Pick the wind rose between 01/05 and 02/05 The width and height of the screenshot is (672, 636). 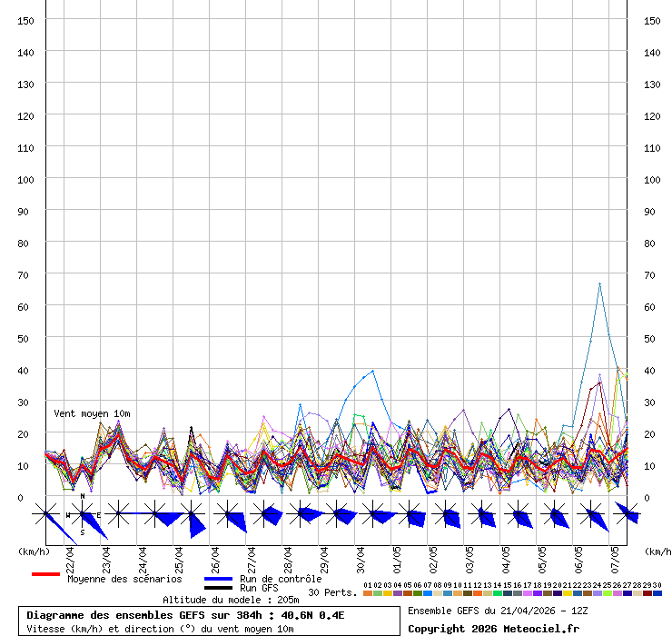point(409,515)
